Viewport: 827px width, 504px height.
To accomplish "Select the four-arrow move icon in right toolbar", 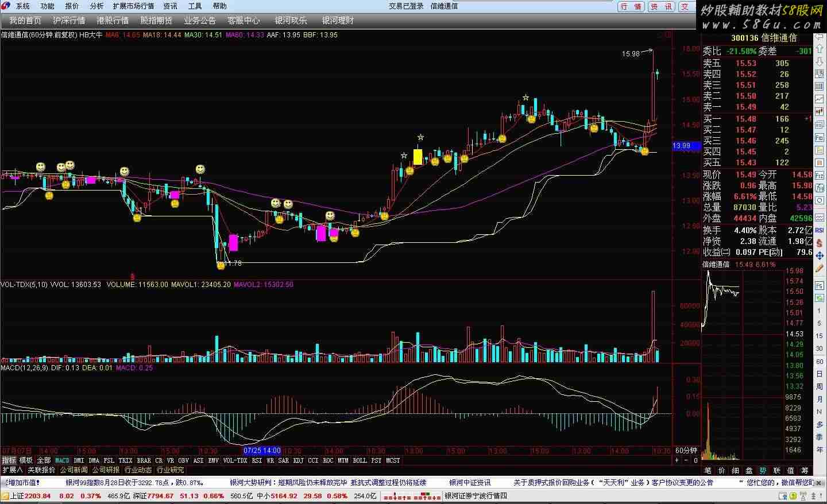I will pos(820,255).
